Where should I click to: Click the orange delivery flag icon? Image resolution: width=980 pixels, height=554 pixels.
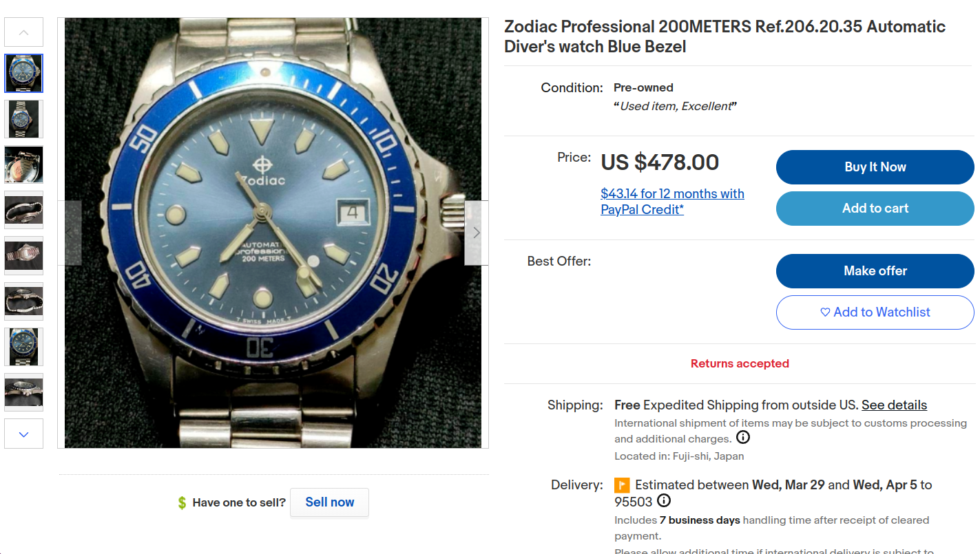622,485
